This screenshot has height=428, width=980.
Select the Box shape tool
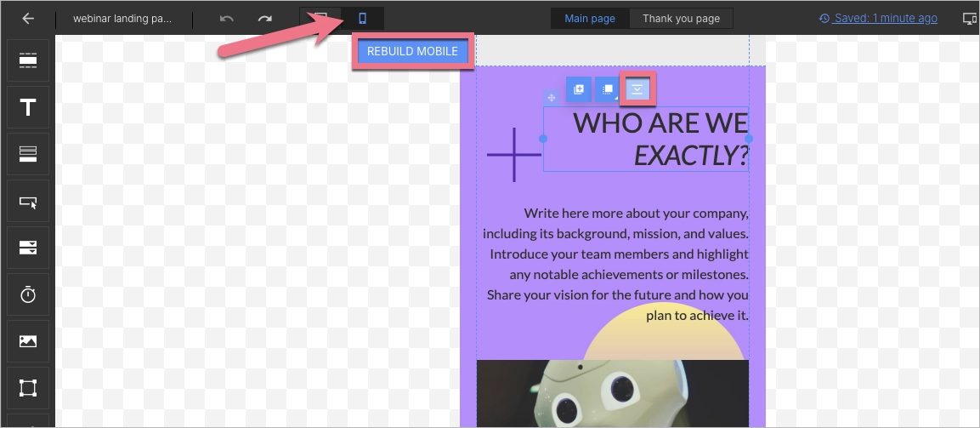pyautogui.click(x=28, y=388)
